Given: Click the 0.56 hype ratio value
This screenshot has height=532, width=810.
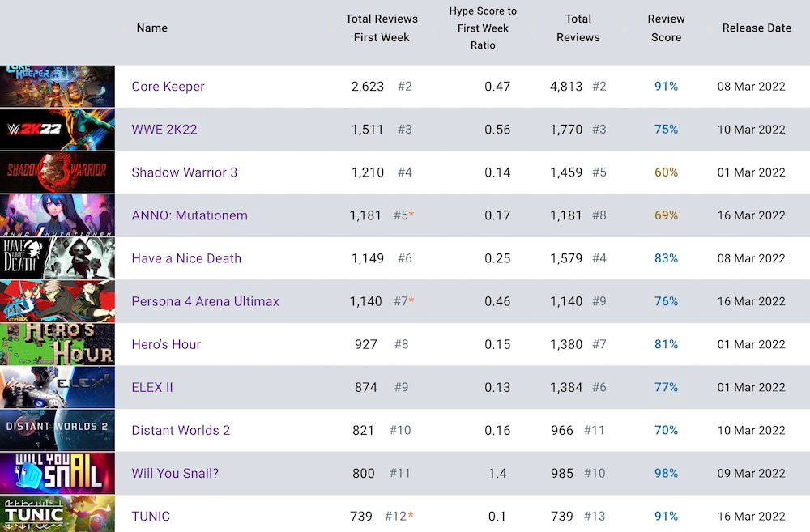Looking at the screenshot, I should pyautogui.click(x=497, y=129).
